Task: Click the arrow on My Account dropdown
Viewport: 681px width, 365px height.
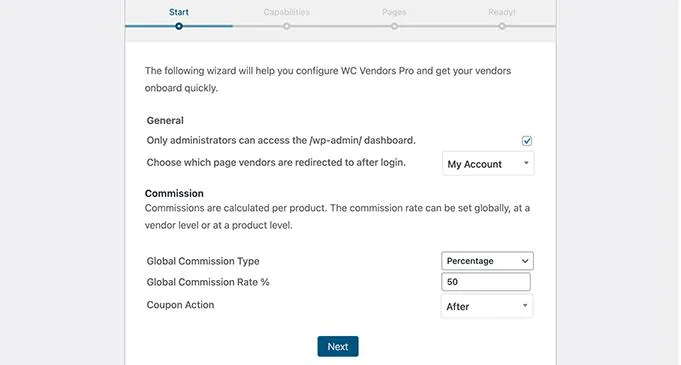Action: 526,163
